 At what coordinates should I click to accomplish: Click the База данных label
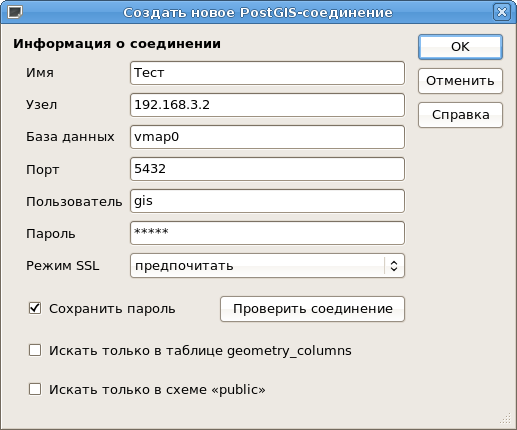pyautogui.click(x=70, y=137)
